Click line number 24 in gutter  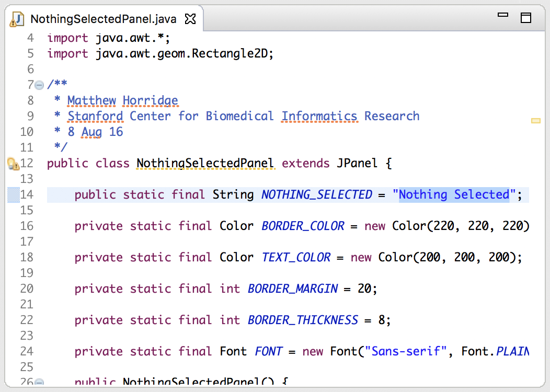[x=27, y=351]
